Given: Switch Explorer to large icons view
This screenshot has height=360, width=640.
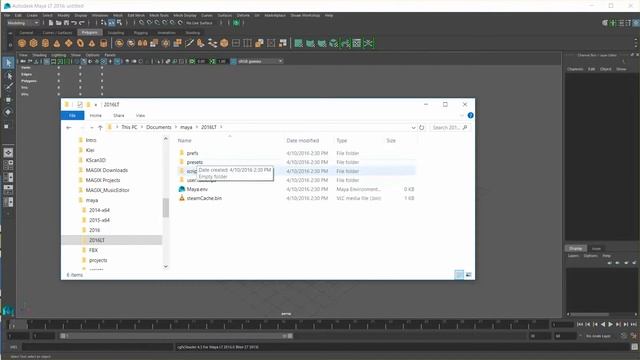Looking at the screenshot, I should point(469,275).
